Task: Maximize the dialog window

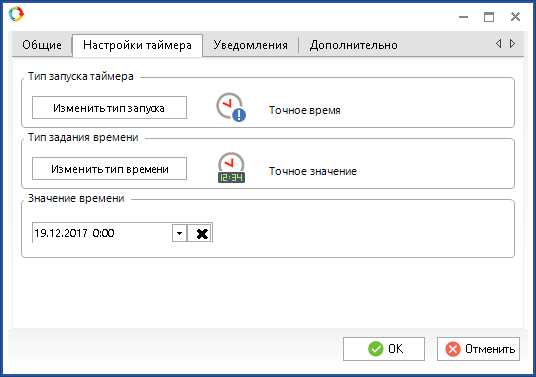Action: (489, 16)
